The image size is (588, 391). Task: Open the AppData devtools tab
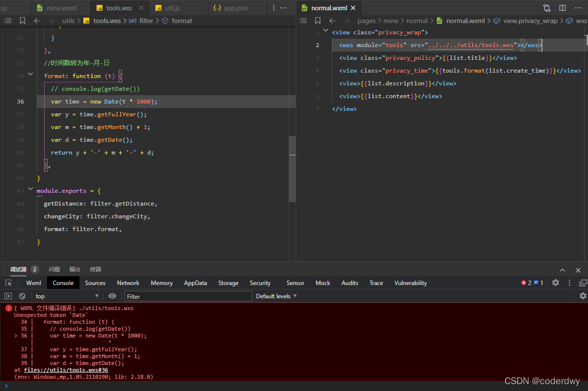pyautogui.click(x=195, y=283)
